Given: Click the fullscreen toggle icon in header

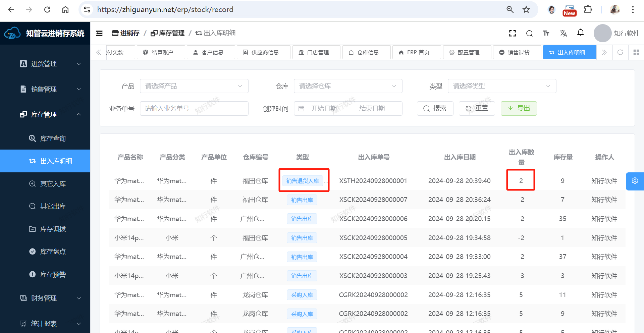Looking at the screenshot, I should pos(512,33).
